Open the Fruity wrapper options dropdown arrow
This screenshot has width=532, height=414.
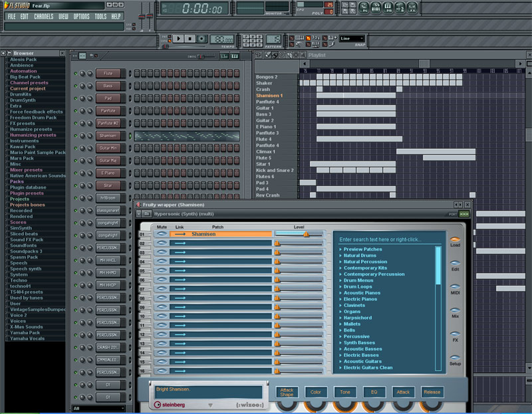(138, 214)
